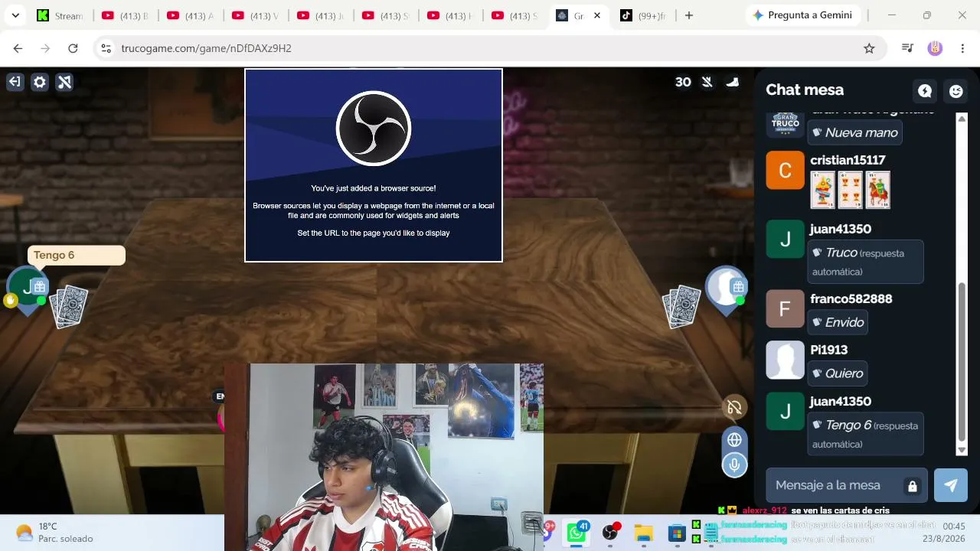This screenshot has width=980, height=551.
Task: Click cristian15117's orange avatar in chat
Action: (786, 170)
